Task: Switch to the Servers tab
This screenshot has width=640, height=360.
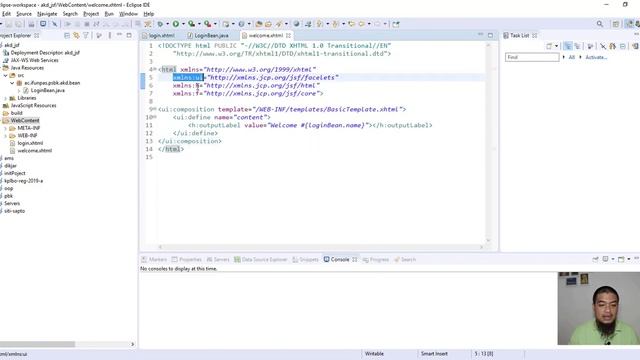Action: tap(218, 260)
